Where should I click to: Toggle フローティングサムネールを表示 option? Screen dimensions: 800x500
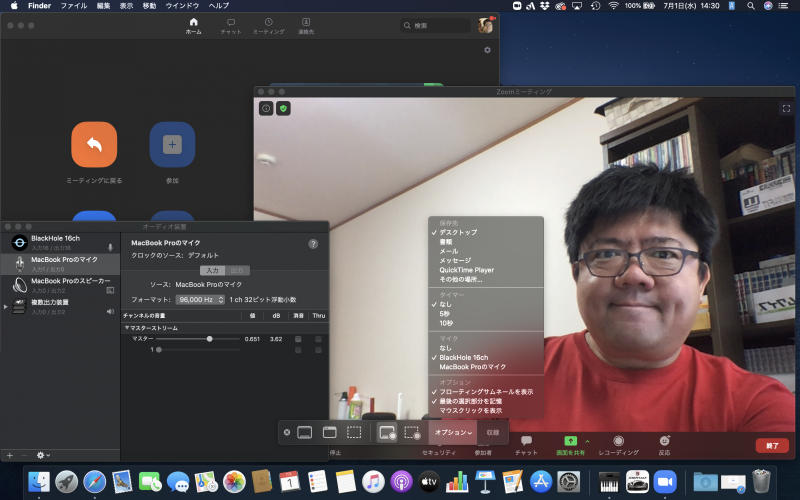(486, 392)
